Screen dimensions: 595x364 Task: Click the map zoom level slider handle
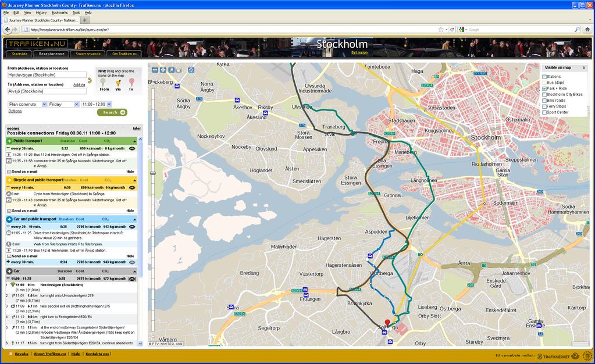tap(153, 173)
